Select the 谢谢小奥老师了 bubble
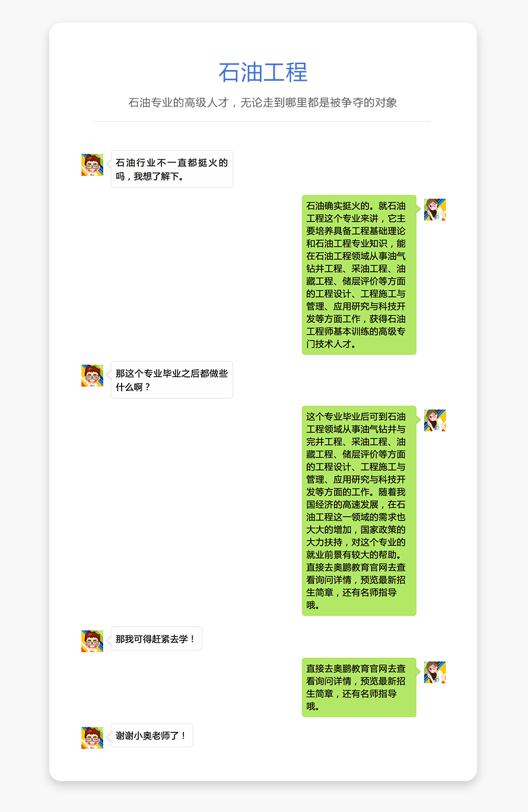Image resolution: width=528 pixels, height=812 pixels. click(x=152, y=735)
